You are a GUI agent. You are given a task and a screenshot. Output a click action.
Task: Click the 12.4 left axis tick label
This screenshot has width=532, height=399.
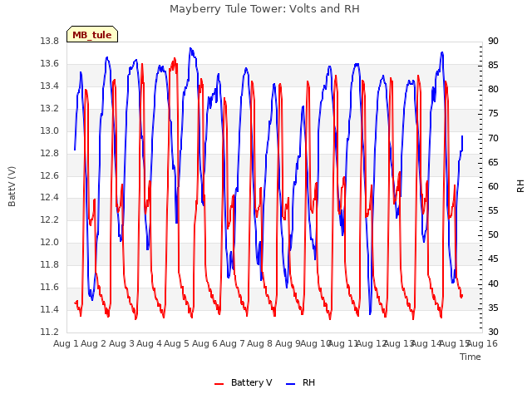click(x=49, y=198)
